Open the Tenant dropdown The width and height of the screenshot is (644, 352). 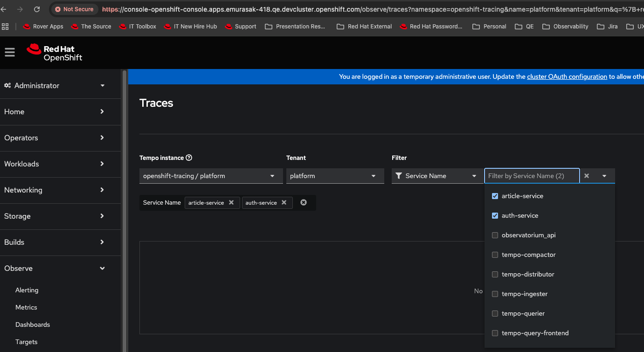pyautogui.click(x=335, y=176)
